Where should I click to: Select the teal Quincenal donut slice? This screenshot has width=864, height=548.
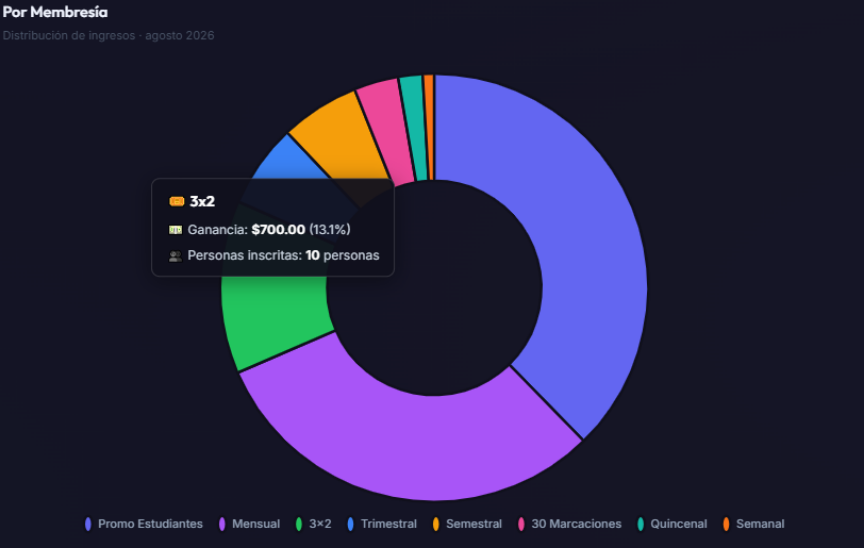click(x=416, y=126)
